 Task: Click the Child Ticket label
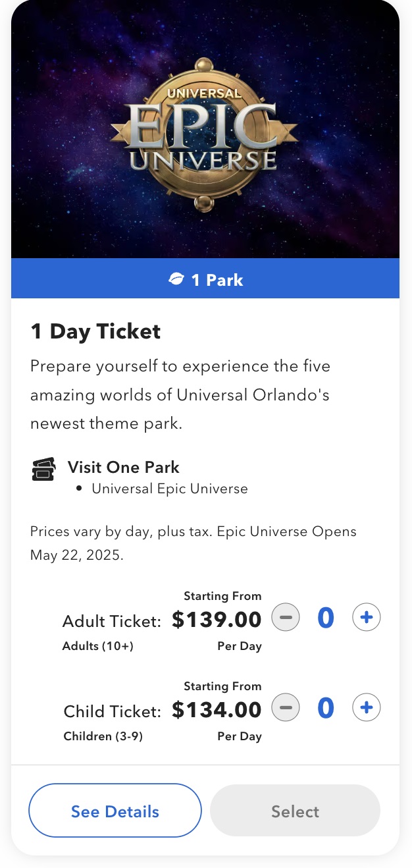[112, 711]
